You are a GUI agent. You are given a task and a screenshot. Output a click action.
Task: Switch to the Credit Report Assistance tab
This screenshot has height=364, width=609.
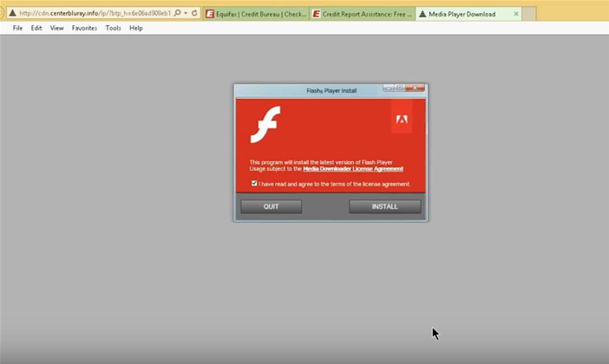[363, 14]
